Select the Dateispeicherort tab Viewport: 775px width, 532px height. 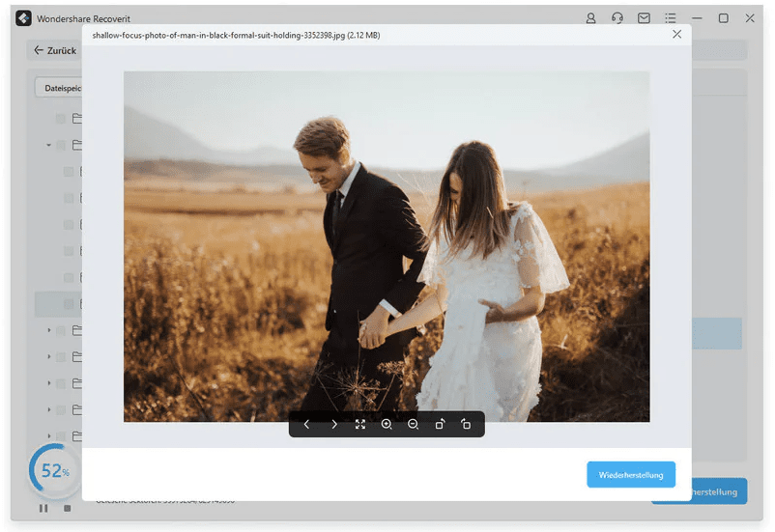60,88
